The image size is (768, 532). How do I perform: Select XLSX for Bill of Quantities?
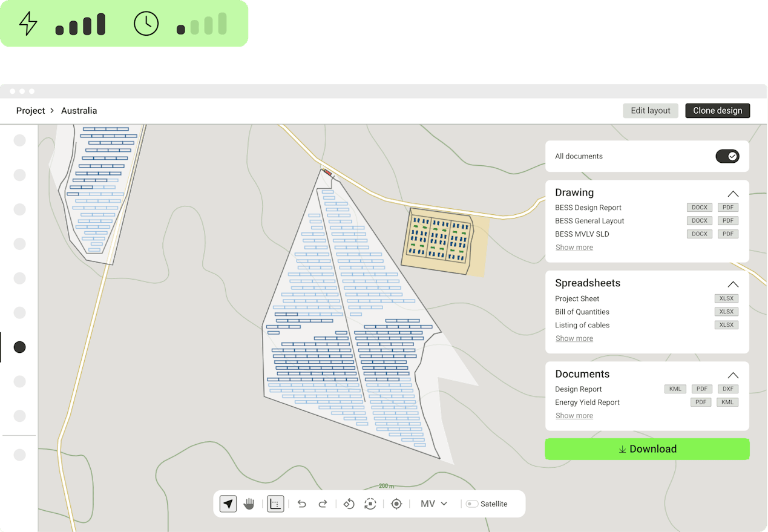coord(726,312)
